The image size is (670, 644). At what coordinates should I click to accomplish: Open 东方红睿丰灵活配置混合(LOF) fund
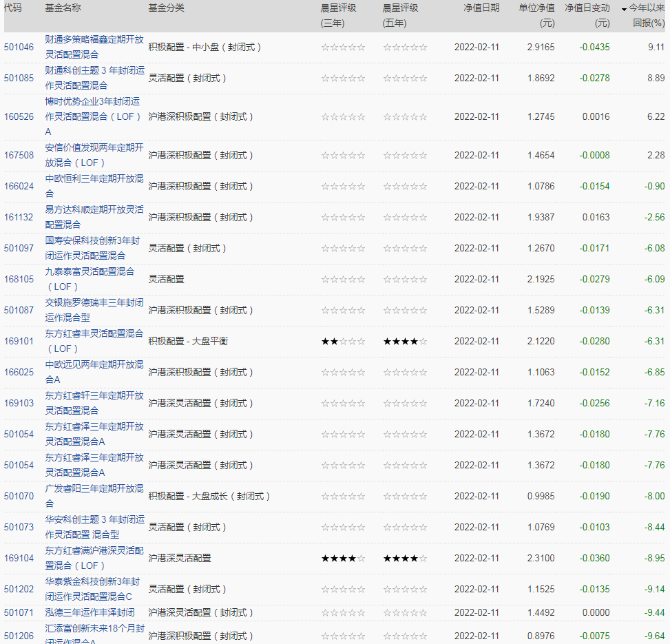[94, 341]
